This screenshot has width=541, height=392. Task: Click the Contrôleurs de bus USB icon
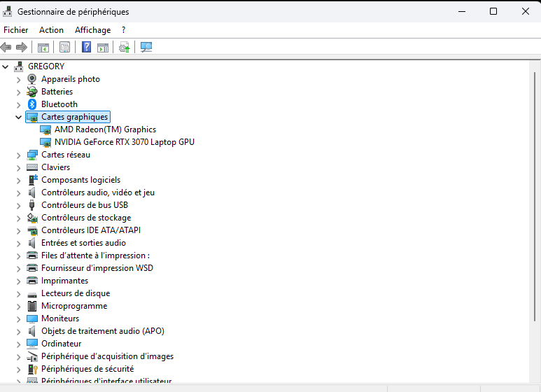(x=31, y=205)
